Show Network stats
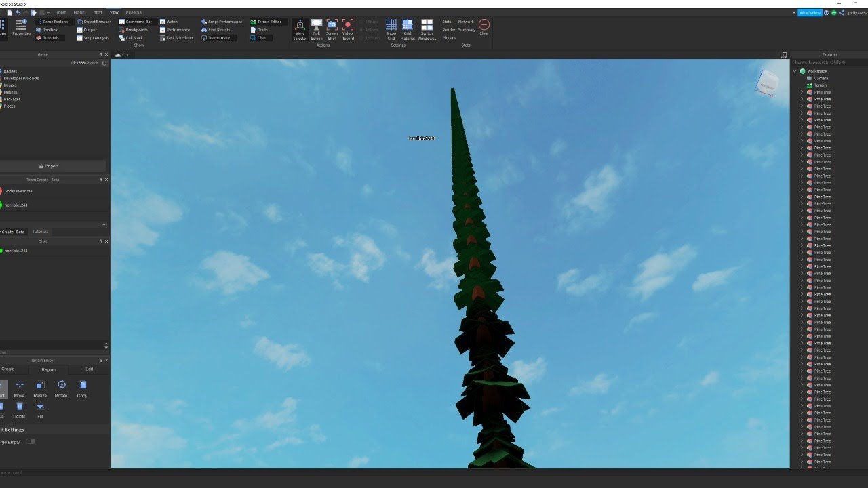Screen dimensions: 868x488 pos(466,22)
